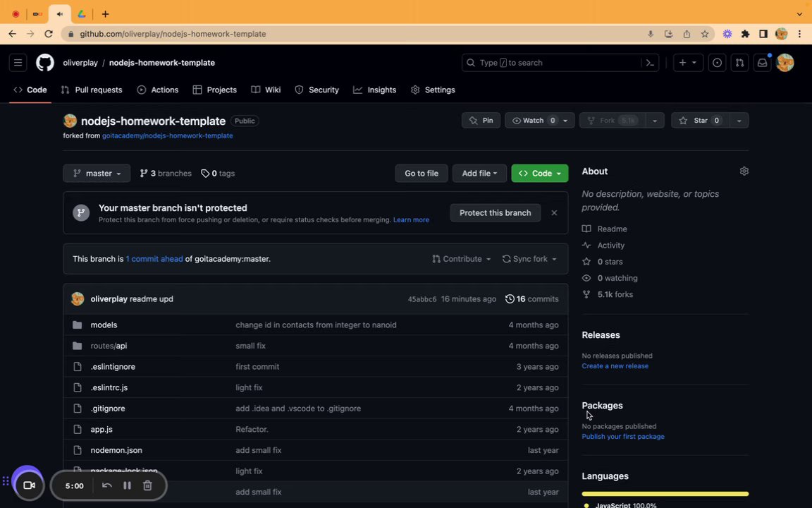Open the user avatar menu in GitHub header
This screenshot has width=812, height=508.
tap(785, 63)
